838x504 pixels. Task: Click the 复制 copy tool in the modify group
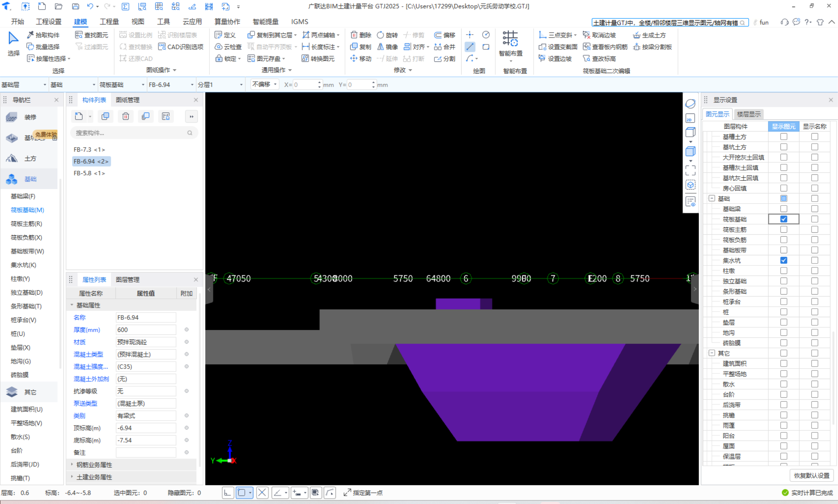pyautogui.click(x=361, y=46)
